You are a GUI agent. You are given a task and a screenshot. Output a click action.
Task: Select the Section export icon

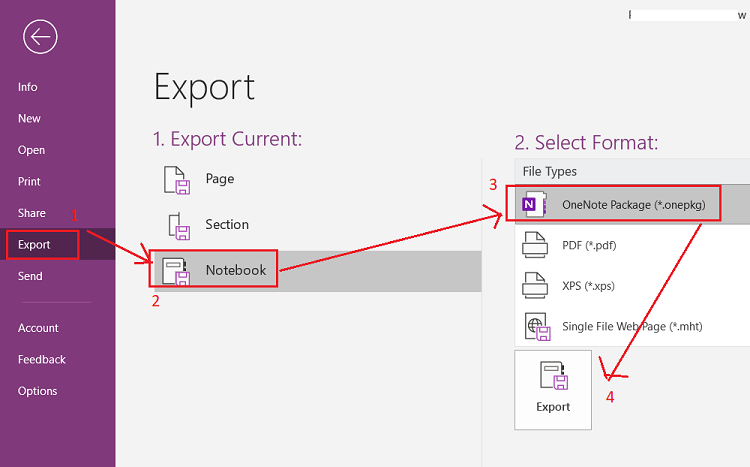(x=179, y=225)
